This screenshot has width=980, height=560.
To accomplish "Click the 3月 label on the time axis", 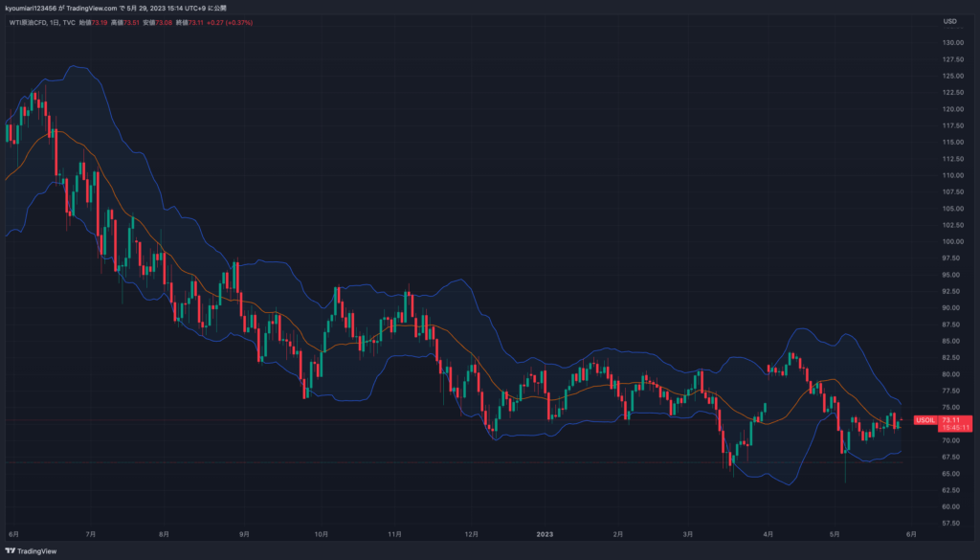I will point(687,534).
